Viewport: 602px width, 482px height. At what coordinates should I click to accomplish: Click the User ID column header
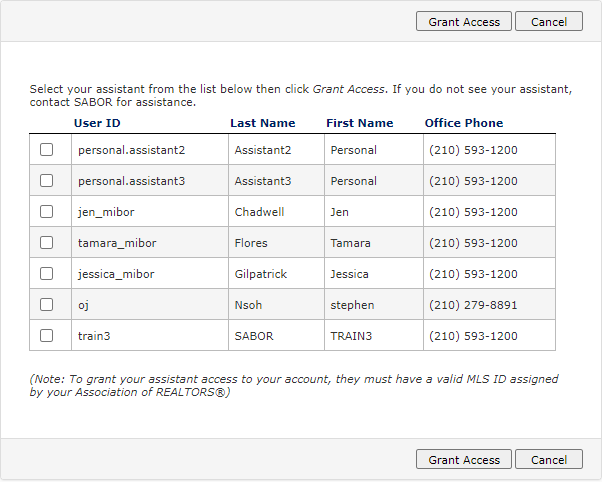[x=97, y=123]
